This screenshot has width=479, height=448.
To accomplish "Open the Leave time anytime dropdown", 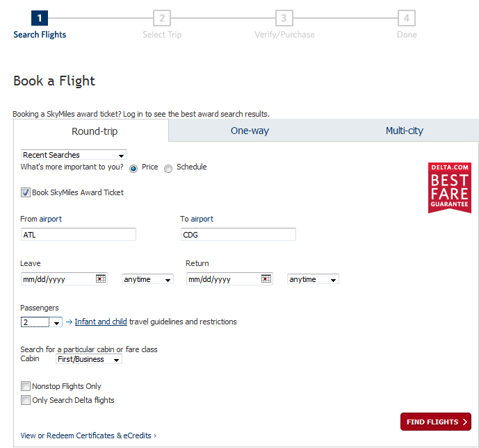I will click(x=147, y=279).
